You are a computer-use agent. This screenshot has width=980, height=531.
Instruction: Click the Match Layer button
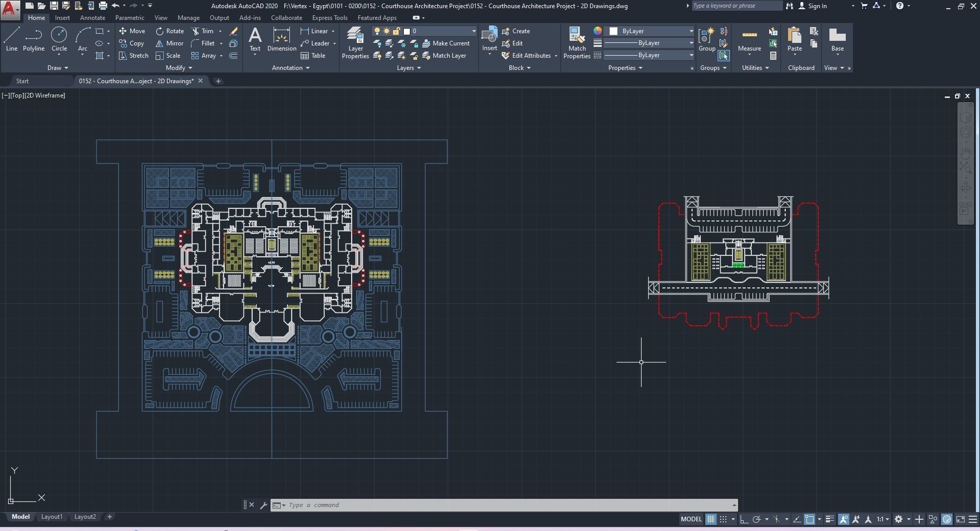(444, 56)
